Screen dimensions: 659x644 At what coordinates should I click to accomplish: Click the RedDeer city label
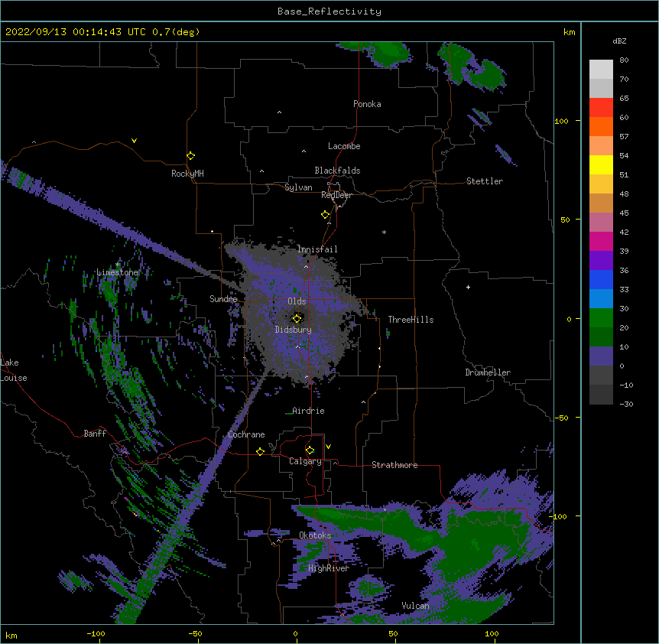(x=336, y=195)
